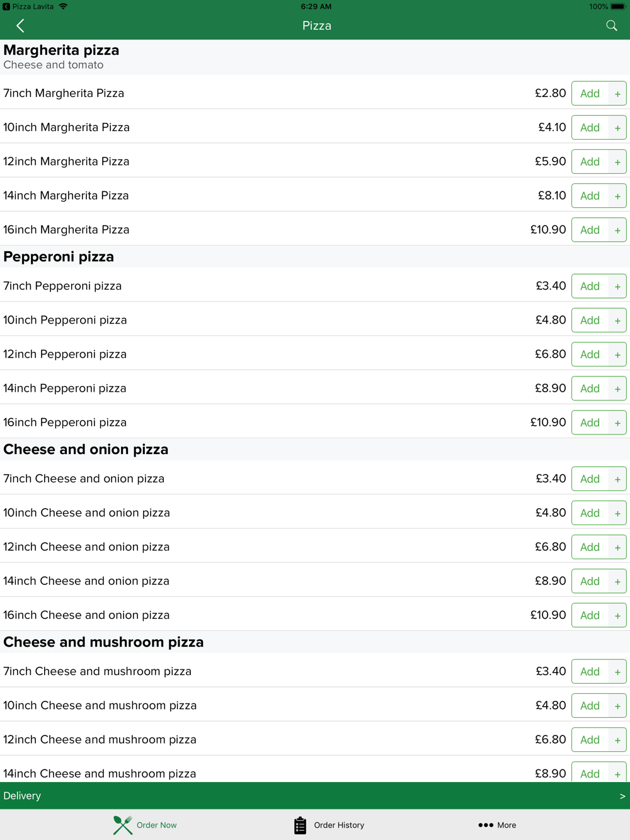This screenshot has width=630, height=840.
Task: Tap plus icon for 12inch Cheese and onion pizza
Action: point(617,548)
